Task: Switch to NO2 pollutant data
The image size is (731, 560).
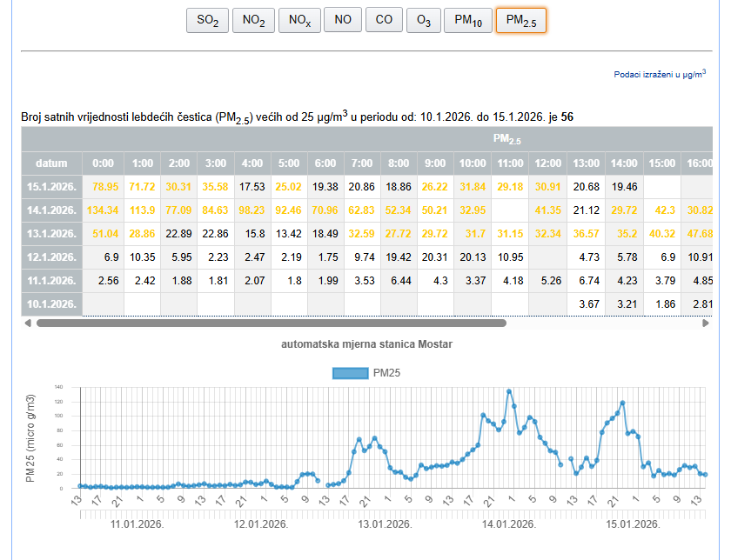Action: point(253,20)
